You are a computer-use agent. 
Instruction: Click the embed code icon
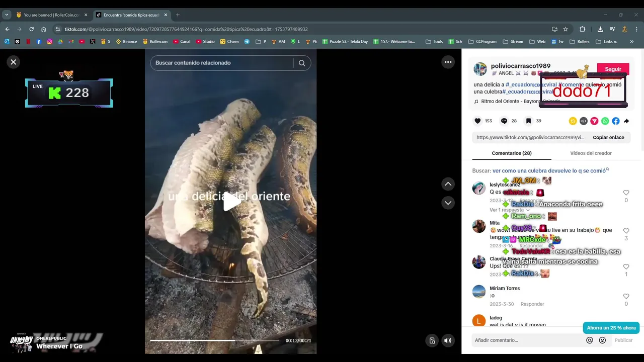tap(584, 121)
